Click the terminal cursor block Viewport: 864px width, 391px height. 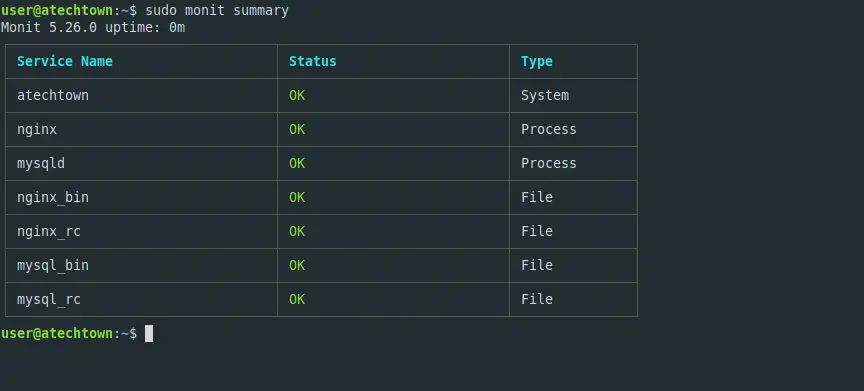pos(149,333)
